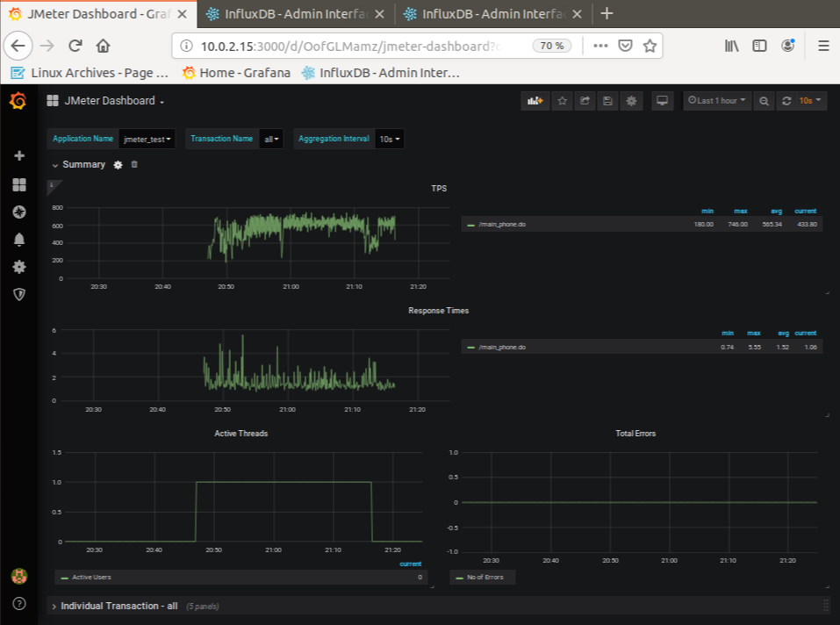Click the Grafana logo icon

click(18, 101)
